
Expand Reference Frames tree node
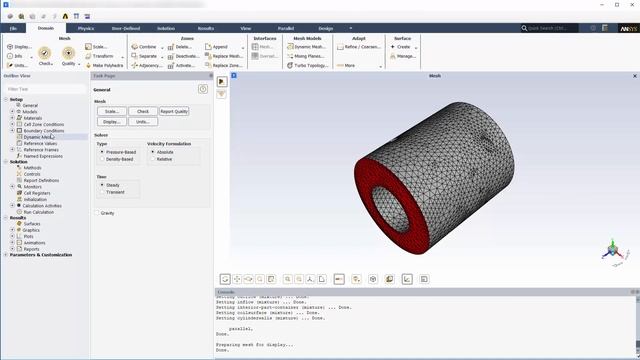point(12,150)
